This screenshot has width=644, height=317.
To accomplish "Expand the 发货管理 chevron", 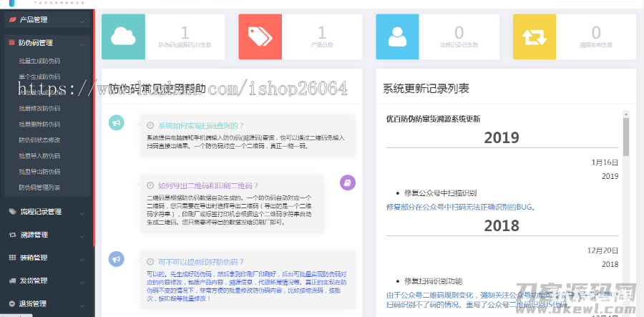I will pos(82,283).
